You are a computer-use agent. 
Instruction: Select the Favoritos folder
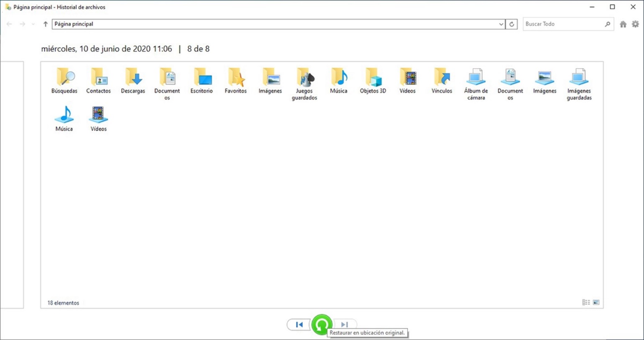(235, 81)
